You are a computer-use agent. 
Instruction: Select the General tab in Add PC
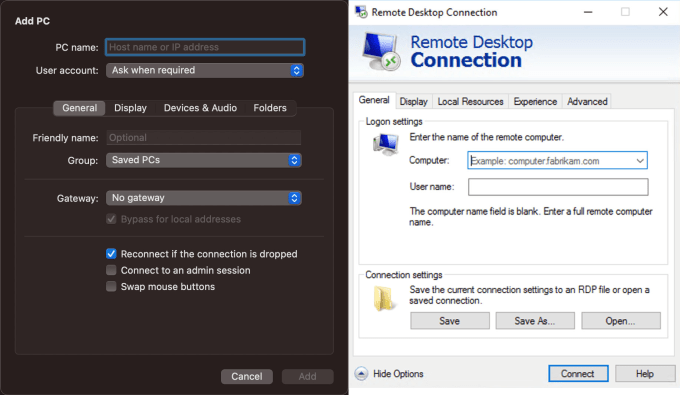(x=79, y=108)
